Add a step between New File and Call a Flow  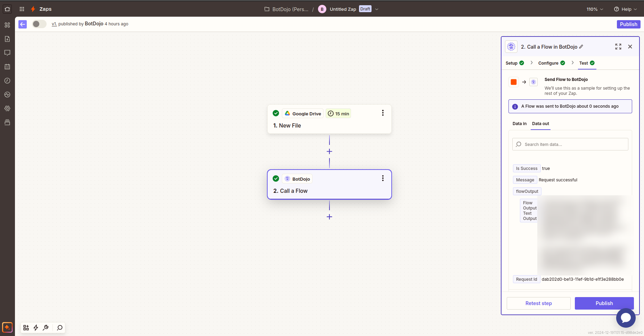[329, 151]
